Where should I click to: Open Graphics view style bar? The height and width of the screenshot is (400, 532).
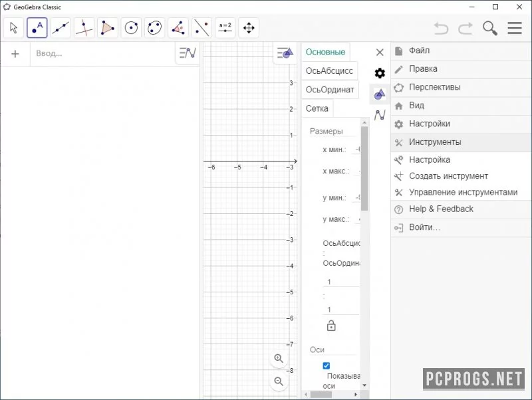(x=285, y=53)
